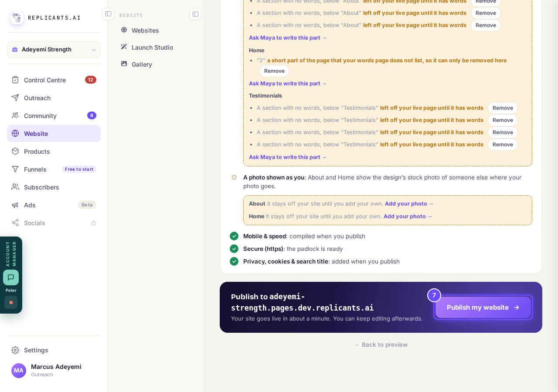The width and height of the screenshot is (558, 392).
Task: Collapse the Website sub-panel icon
Action: click(195, 14)
